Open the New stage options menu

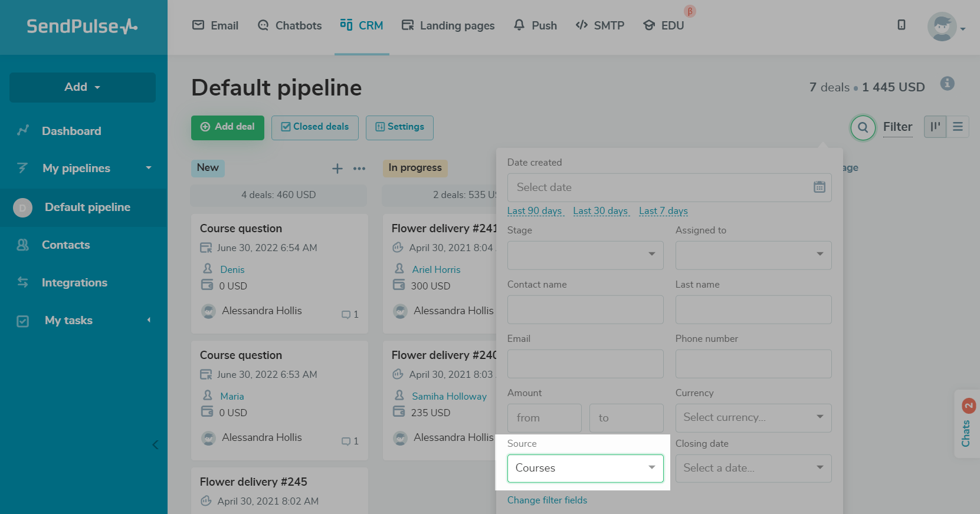tap(359, 169)
